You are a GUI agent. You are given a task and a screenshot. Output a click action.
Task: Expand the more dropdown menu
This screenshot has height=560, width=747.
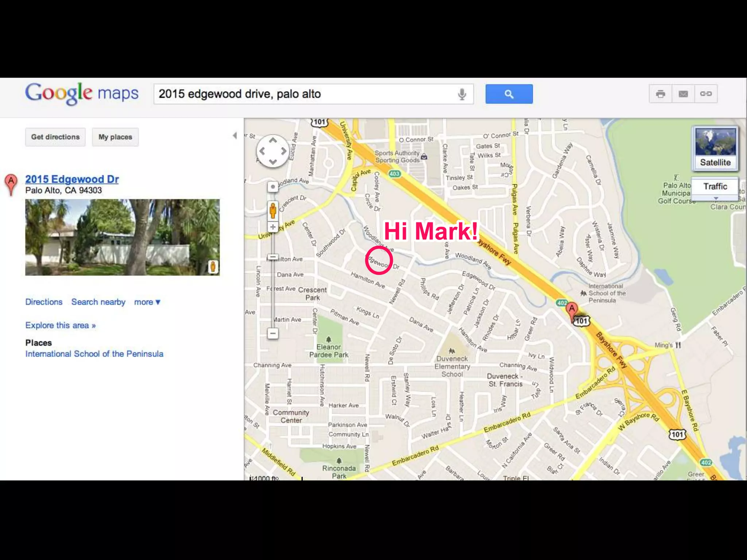point(147,302)
